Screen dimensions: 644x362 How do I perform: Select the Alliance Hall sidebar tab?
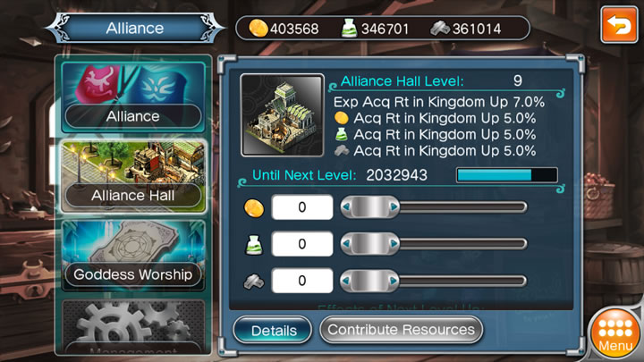pyautogui.click(x=133, y=176)
